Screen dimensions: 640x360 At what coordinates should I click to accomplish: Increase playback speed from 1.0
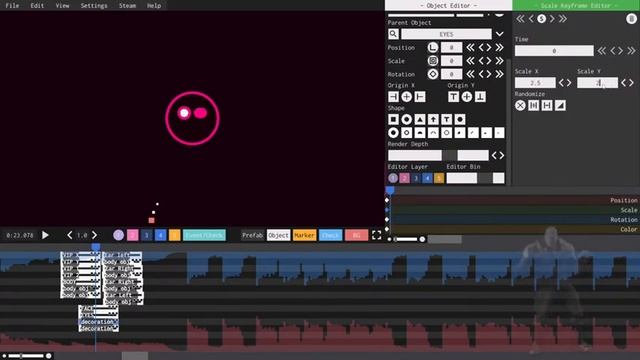click(x=94, y=235)
